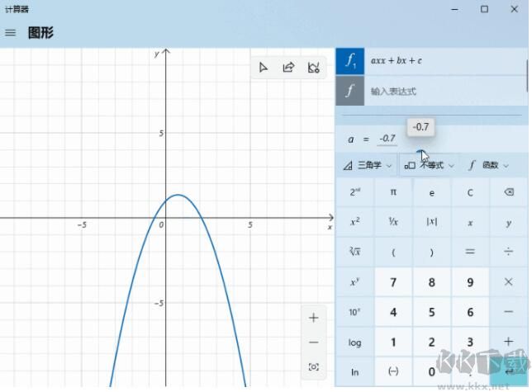Expand the 不等式 inequality dropdown

(x=430, y=165)
